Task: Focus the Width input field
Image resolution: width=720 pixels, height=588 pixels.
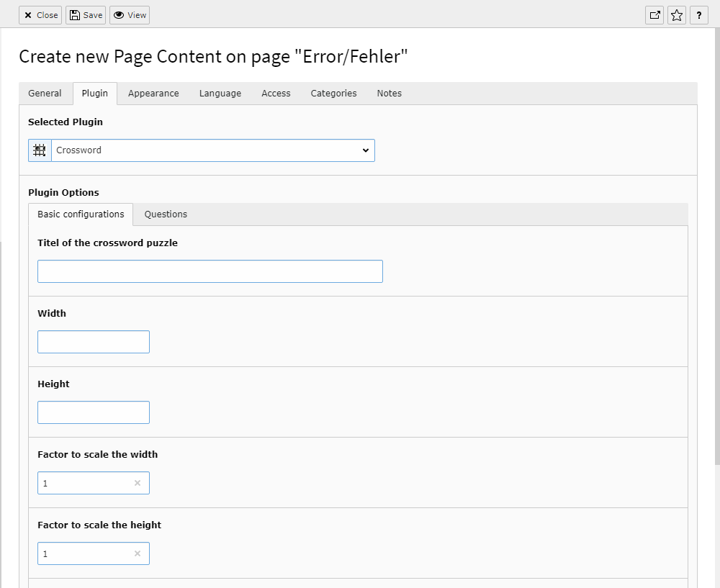Action: 94,342
